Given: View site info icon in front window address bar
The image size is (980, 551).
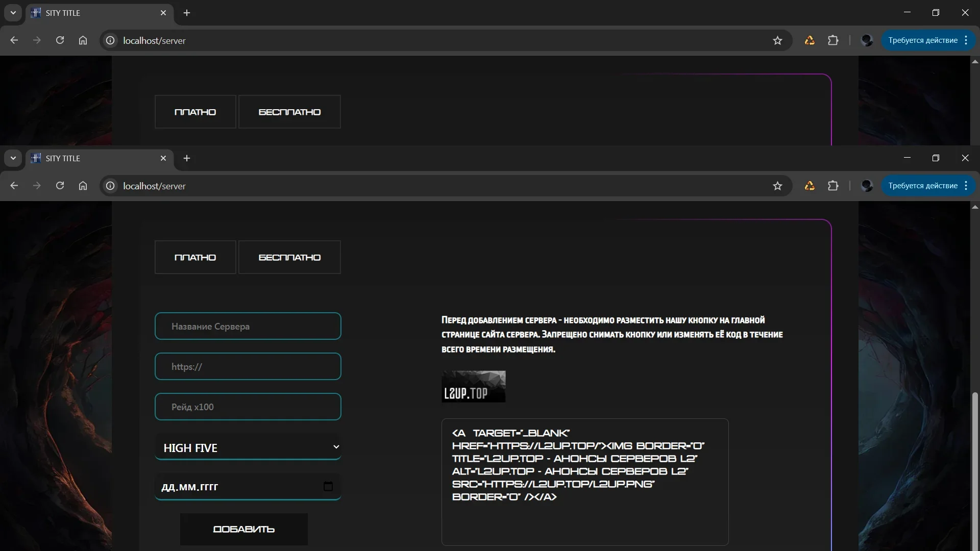Looking at the screenshot, I should click(110, 186).
